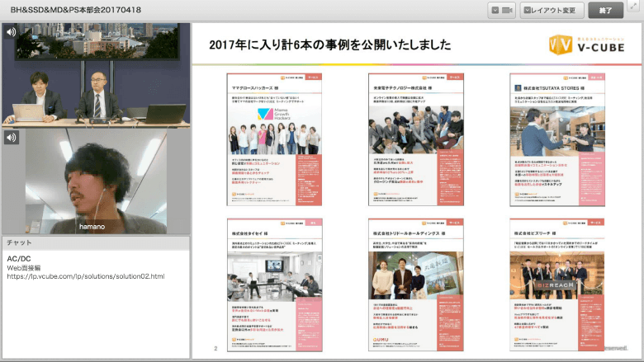Select hamano's webcam video feed
Image resolution: width=644 pixels, height=362 pixels.
coord(96,181)
